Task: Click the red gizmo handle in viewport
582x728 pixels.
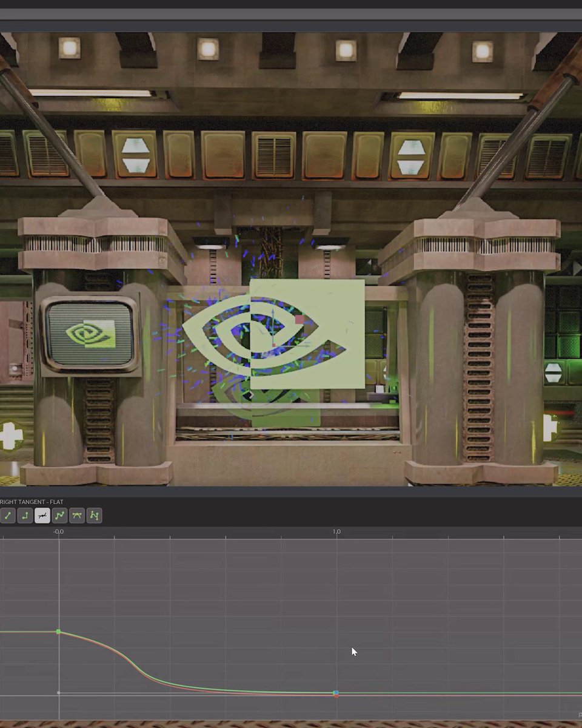Action: pyautogui.click(x=299, y=319)
